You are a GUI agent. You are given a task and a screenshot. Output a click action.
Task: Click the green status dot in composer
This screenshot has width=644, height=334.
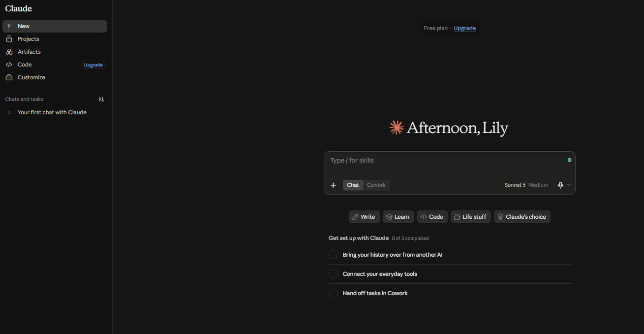pyautogui.click(x=569, y=160)
